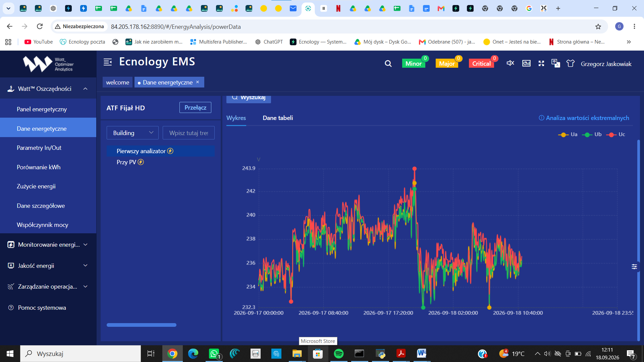
Task: Focus the Wpisz tutaj filter field
Action: click(189, 133)
